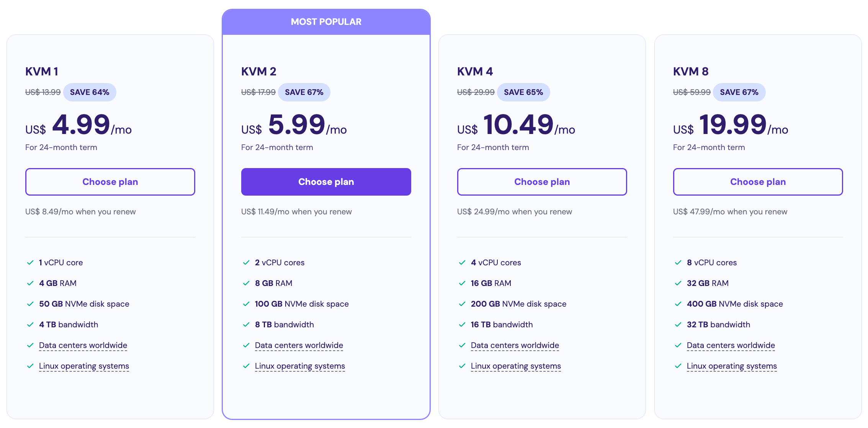Click the checkmark beside 200 GB NVMe disk space

coord(462,304)
